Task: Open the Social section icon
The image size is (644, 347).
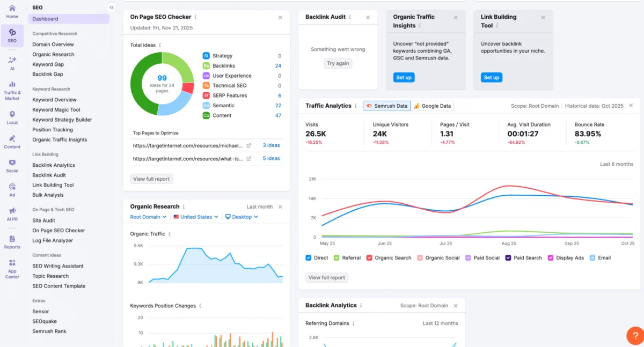Action: pos(12,166)
